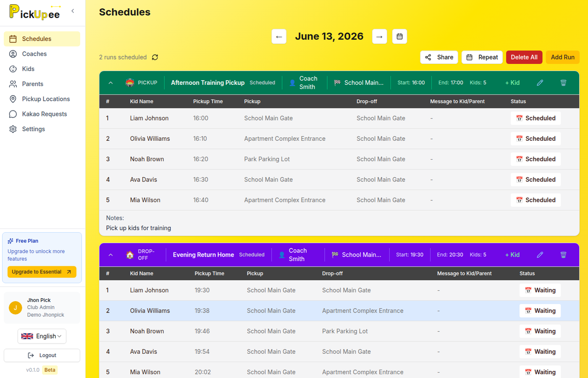Go to previous day with left arrow
The height and width of the screenshot is (378, 588).
click(x=279, y=37)
